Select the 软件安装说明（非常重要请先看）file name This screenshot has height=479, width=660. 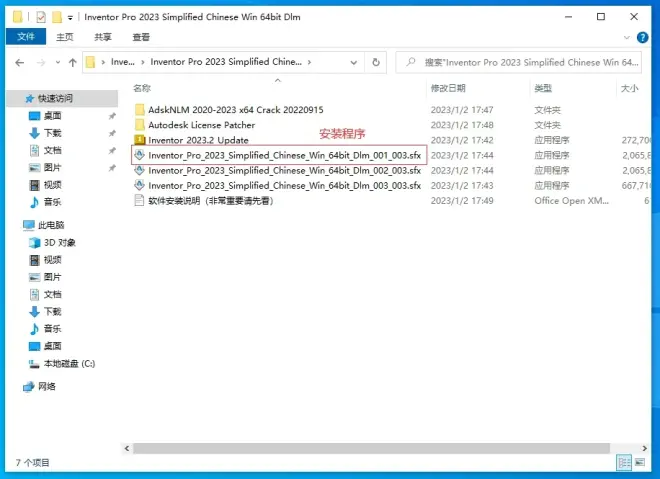click(210, 201)
